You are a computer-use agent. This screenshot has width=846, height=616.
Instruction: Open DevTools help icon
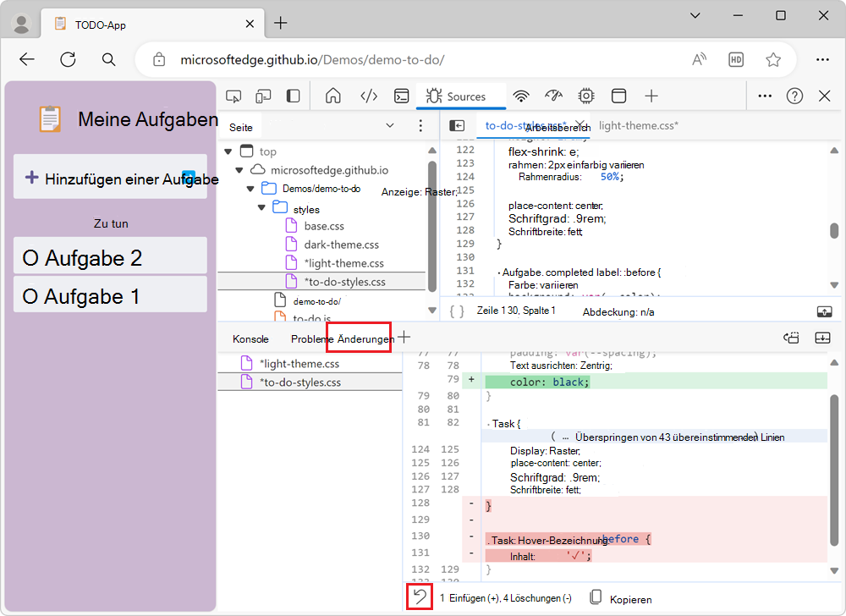(794, 96)
